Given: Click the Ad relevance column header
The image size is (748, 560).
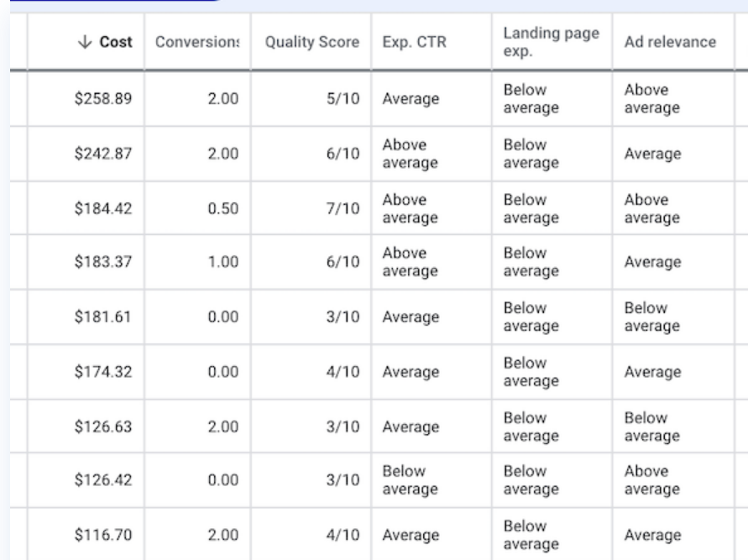Looking at the screenshot, I should 670,42.
